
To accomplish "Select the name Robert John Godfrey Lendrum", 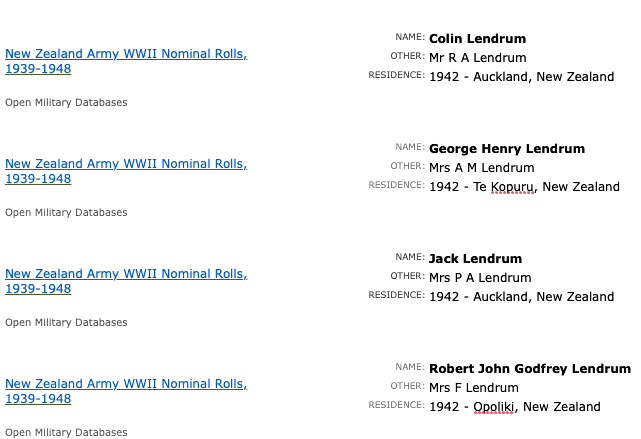I will tap(529, 369).
